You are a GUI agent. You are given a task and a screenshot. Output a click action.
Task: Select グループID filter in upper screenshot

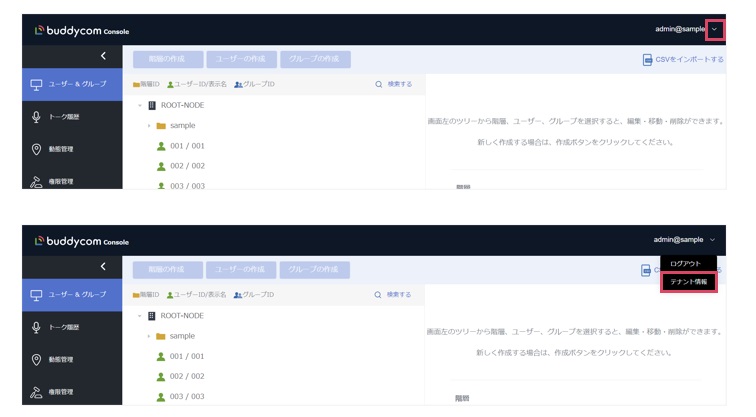click(255, 84)
